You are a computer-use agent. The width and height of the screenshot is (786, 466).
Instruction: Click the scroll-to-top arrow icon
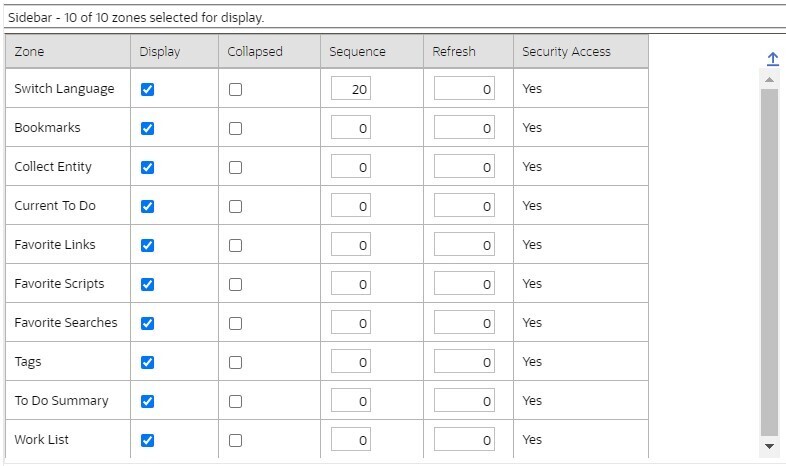tap(770, 59)
